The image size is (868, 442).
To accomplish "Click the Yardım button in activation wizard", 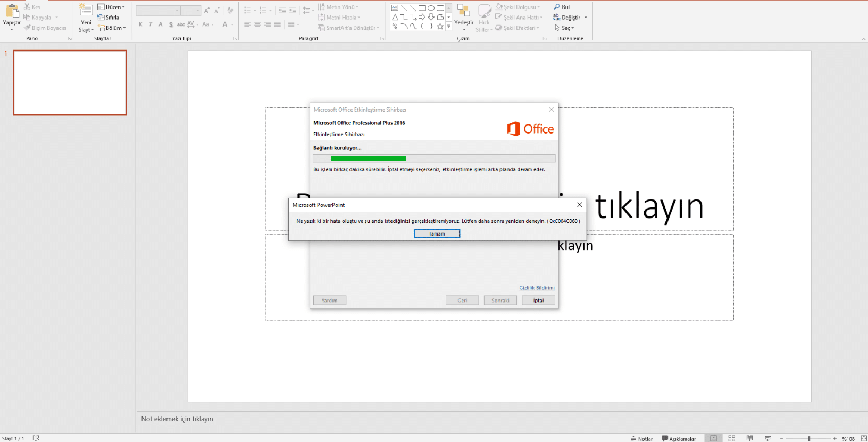I will [330, 301].
